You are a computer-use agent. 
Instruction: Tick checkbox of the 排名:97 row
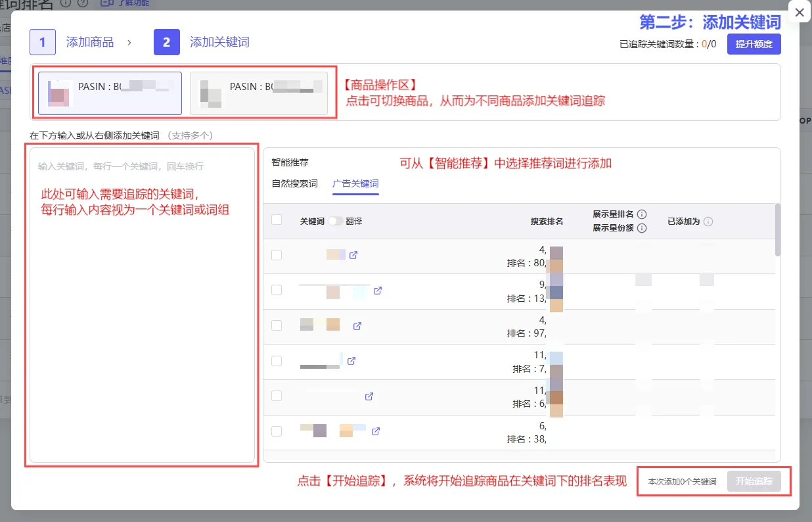coord(277,325)
